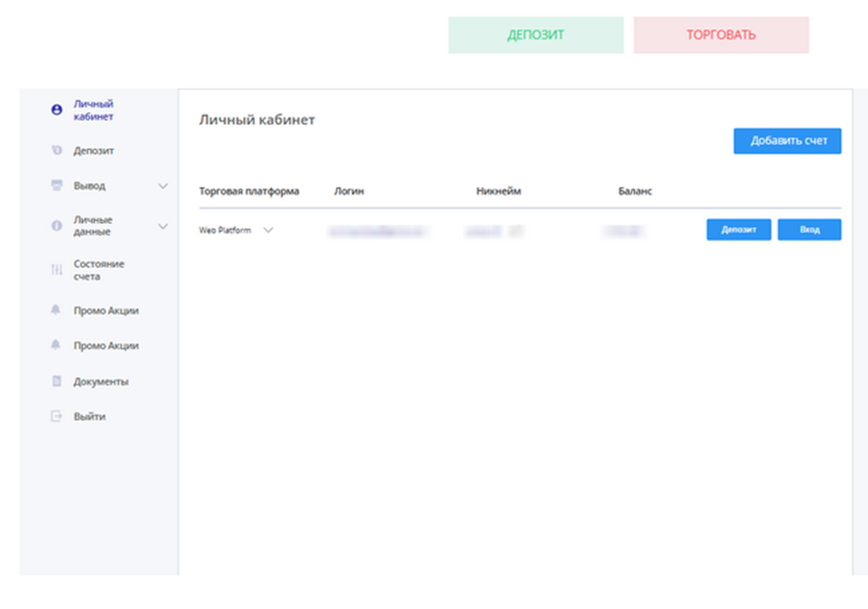The image size is (868, 609).
Task: Click the Депозит icon in the sidebar
Action: coord(57,150)
